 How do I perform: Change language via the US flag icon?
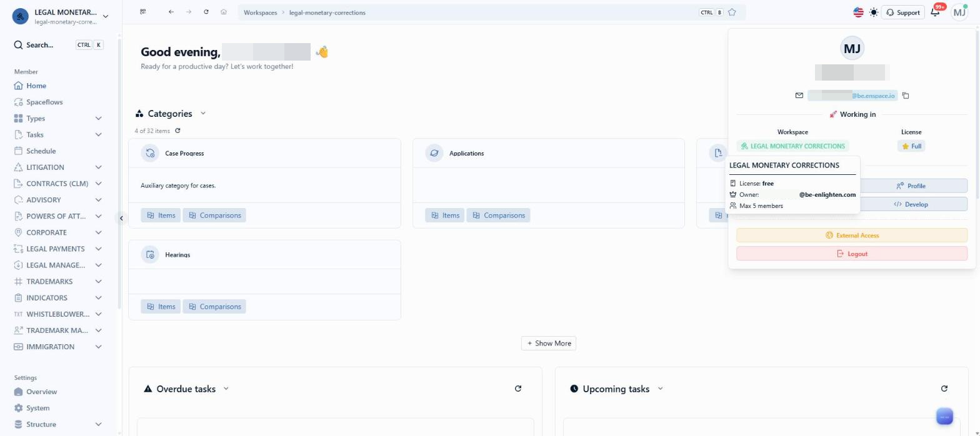coord(858,12)
